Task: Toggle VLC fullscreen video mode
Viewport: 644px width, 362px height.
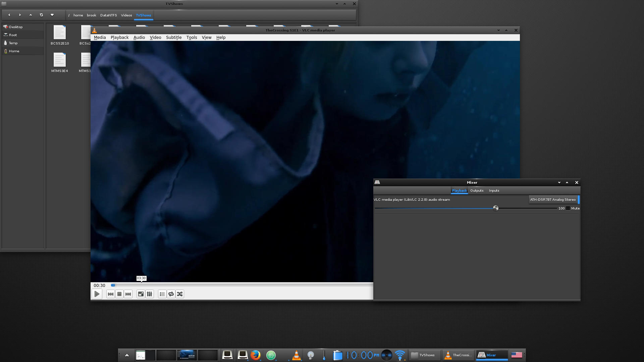Action: (x=141, y=294)
